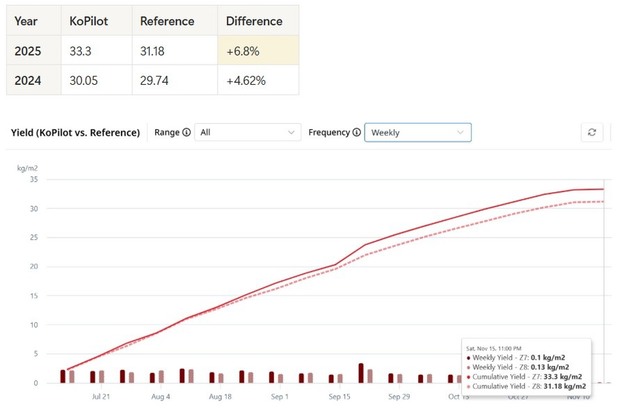Click the Aug 4 x-axis label
The height and width of the screenshot is (409, 626).
(x=161, y=396)
